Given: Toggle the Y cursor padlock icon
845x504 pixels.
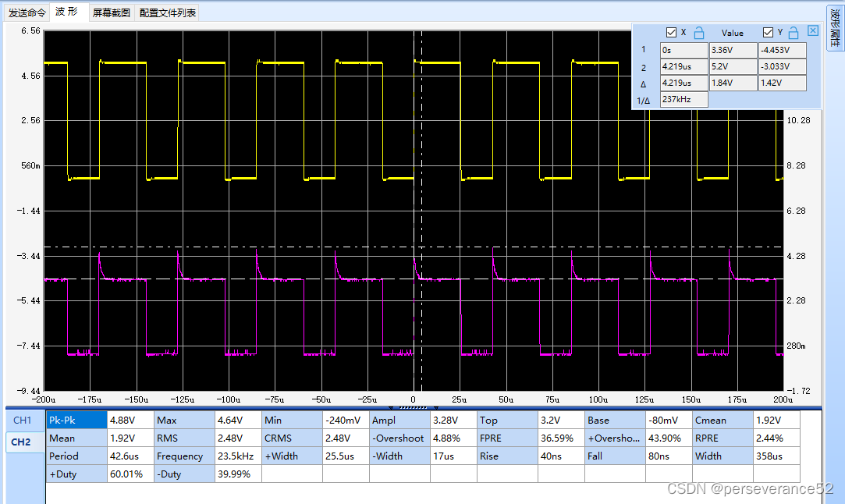Looking at the screenshot, I should 794,33.
